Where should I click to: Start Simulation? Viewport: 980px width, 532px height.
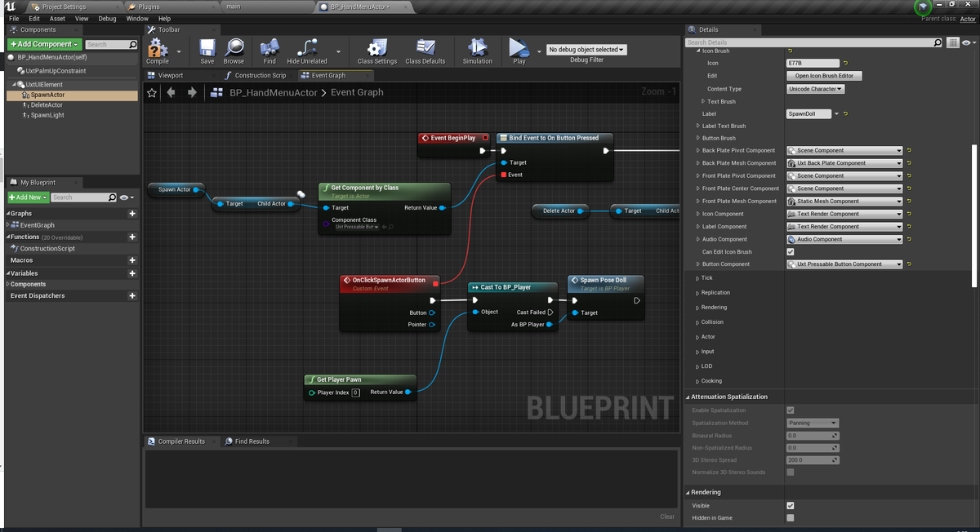(x=478, y=51)
